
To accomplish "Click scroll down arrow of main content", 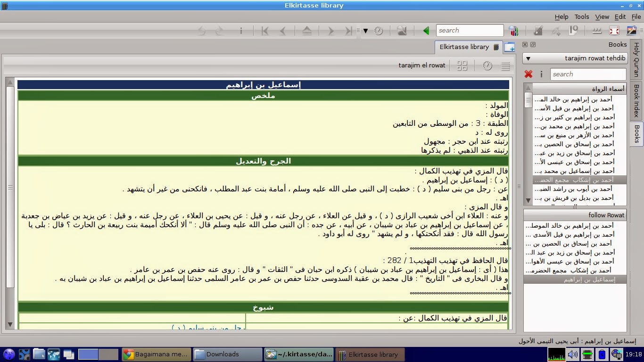I will (x=10, y=324).
